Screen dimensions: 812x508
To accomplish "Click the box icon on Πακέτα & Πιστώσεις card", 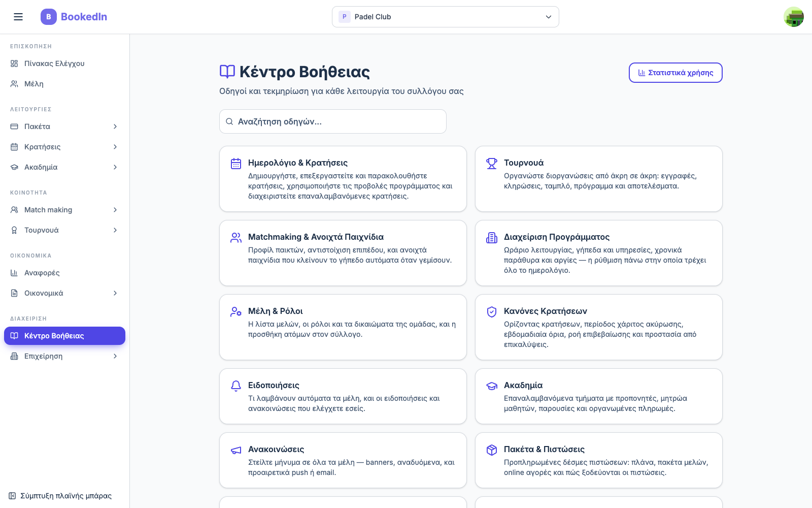I will click(x=492, y=450).
